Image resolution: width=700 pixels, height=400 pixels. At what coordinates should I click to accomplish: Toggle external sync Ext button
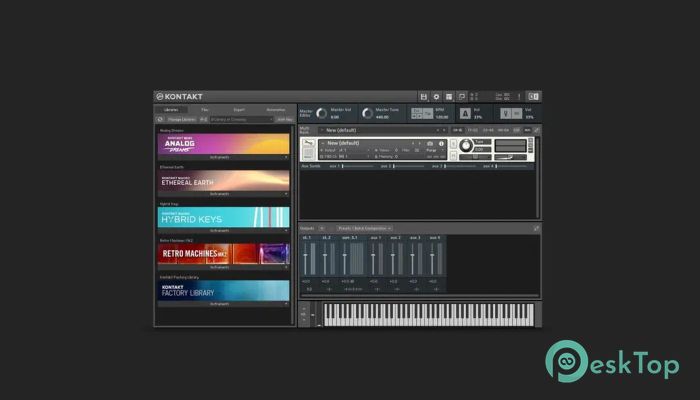click(417, 110)
